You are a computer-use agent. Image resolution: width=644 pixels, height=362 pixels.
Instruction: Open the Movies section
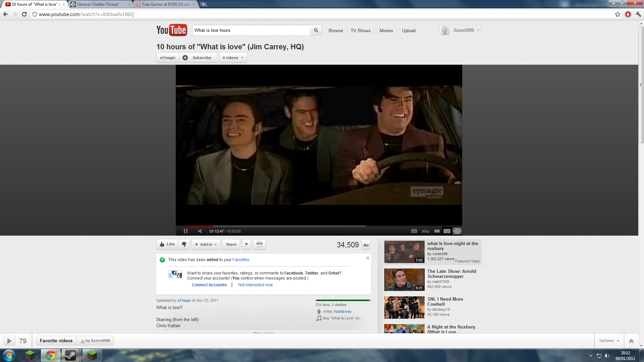pyautogui.click(x=386, y=31)
